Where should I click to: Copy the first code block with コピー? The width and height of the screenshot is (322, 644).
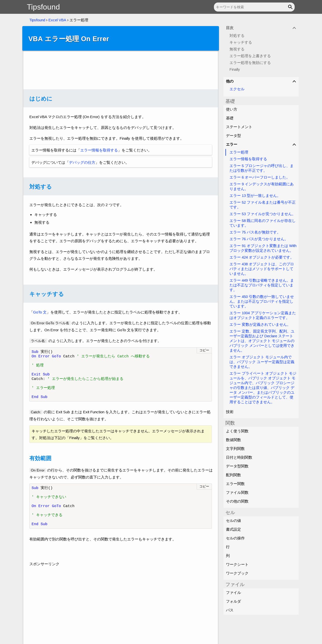(204, 350)
